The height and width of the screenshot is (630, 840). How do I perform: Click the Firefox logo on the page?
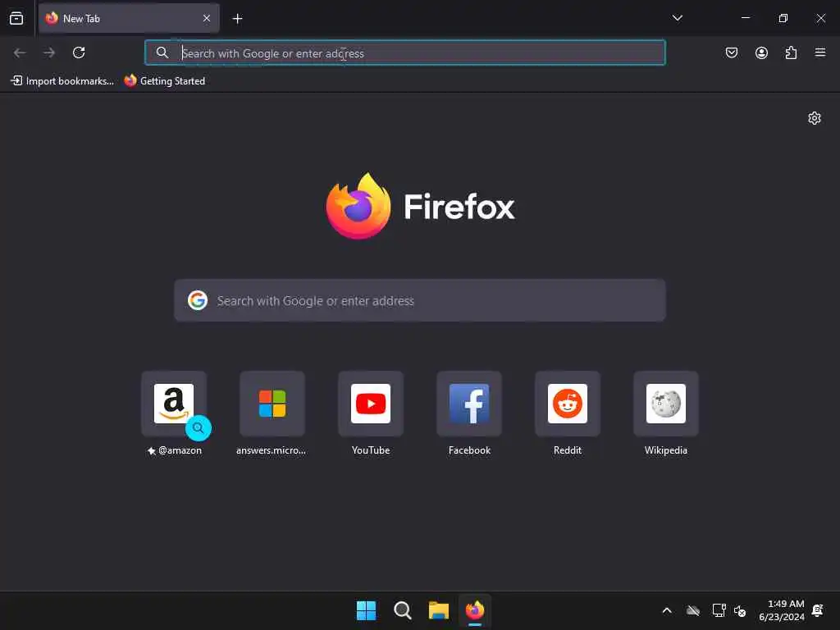tap(358, 206)
